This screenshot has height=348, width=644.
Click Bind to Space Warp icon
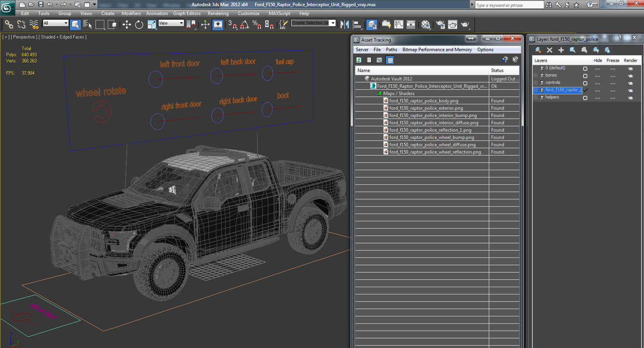(x=34, y=24)
